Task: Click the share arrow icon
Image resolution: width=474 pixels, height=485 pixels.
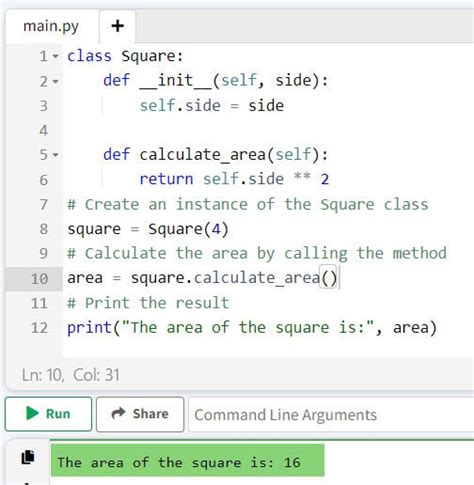Action: [x=118, y=413]
